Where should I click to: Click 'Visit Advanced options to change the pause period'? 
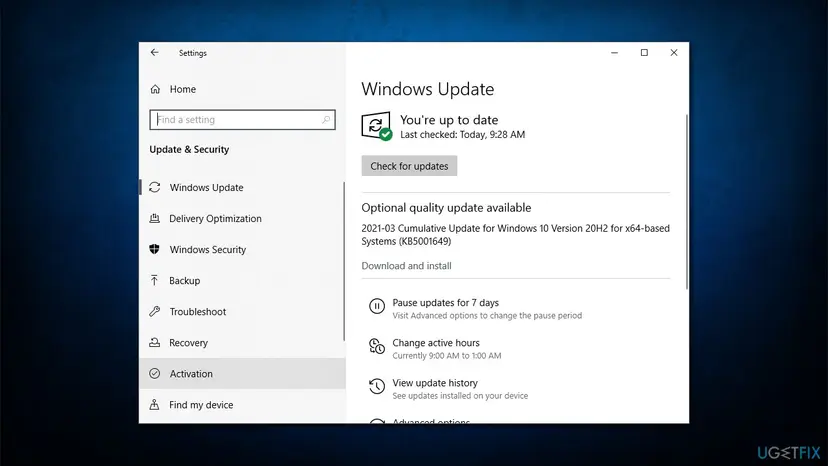click(x=487, y=315)
